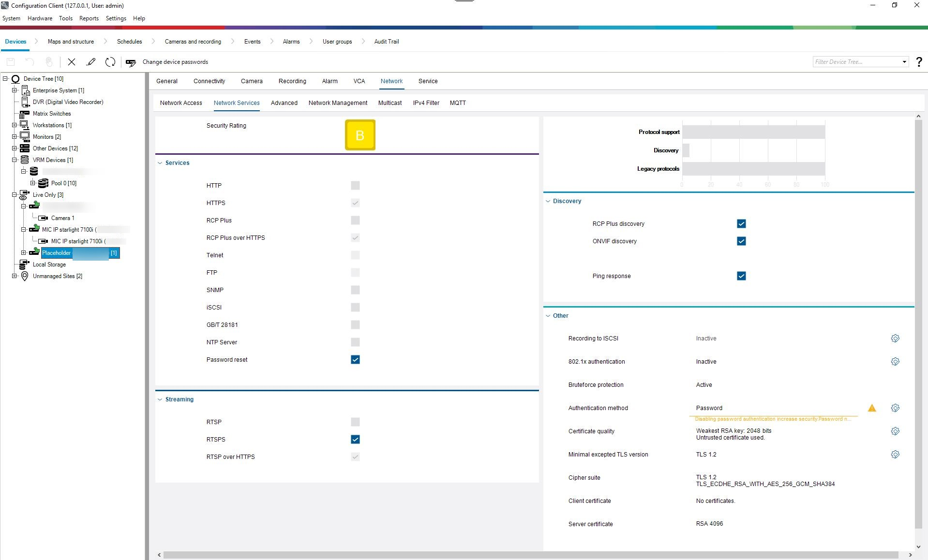928x560 pixels.
Task: Toggle the RTSPS streaming checkbox
Action: click(355, 440)
